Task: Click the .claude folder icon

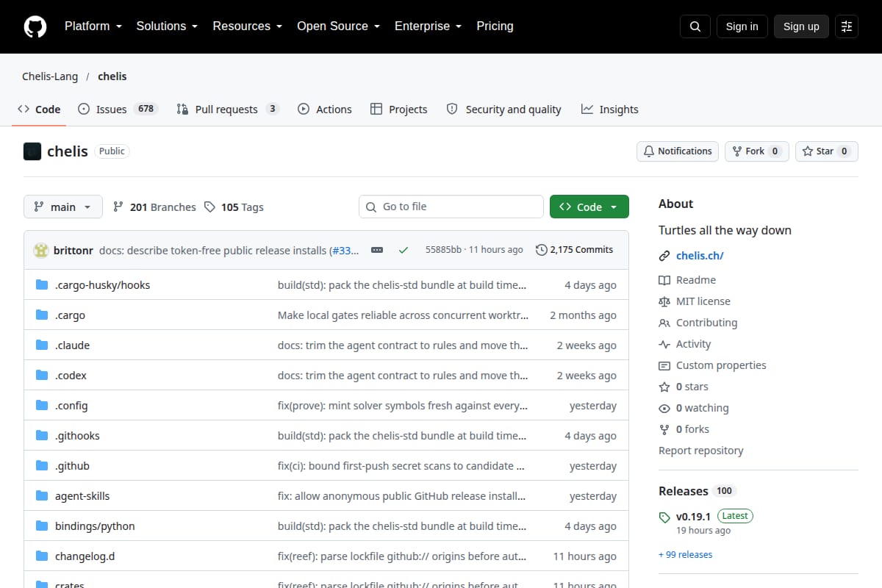Action: (42, 345)
